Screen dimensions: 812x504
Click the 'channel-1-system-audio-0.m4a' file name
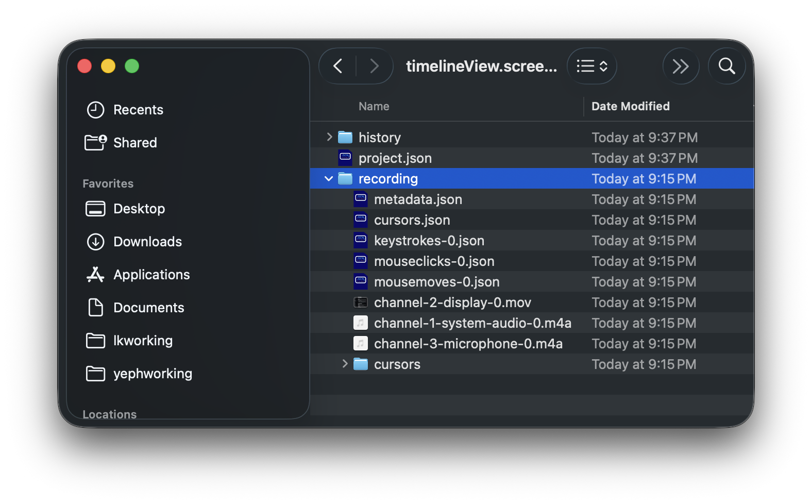472,323
